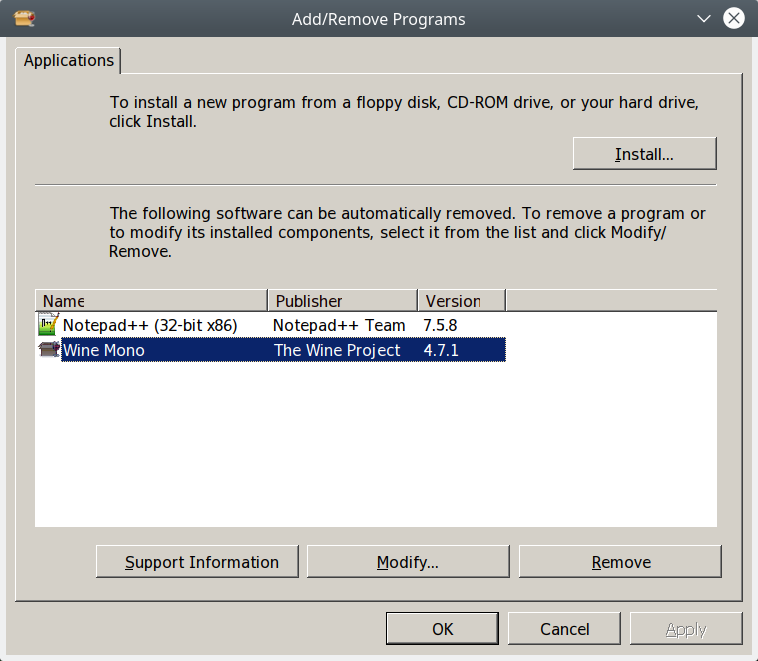The image size is (758, 661).
Task: Sort list by Name column header
Action: 151,301
